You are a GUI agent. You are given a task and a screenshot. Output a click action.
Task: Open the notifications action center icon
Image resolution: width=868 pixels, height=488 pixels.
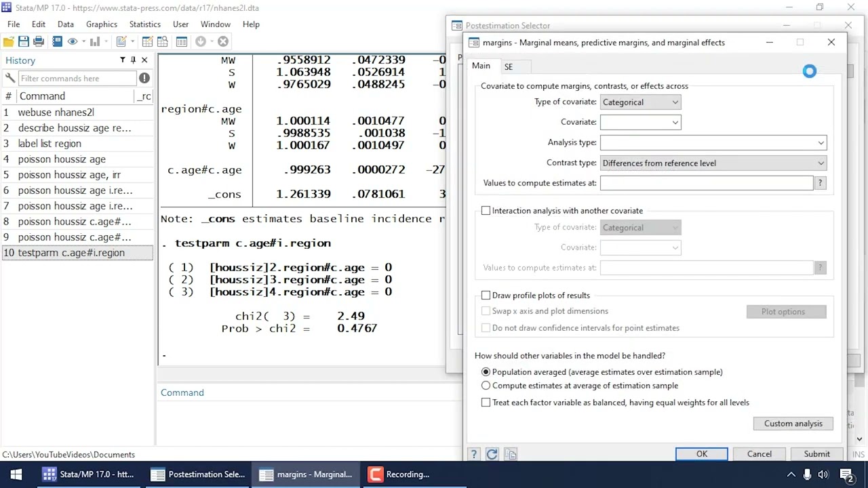point(846,474)
